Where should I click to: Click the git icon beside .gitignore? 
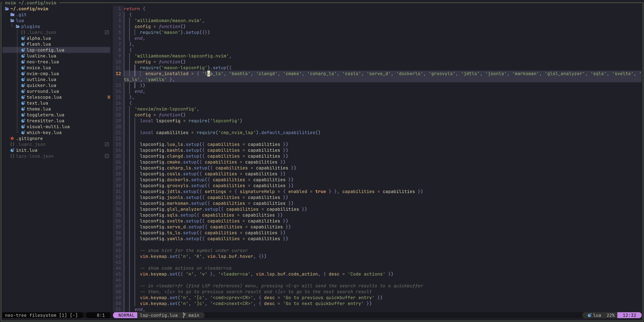coord(12,138)
